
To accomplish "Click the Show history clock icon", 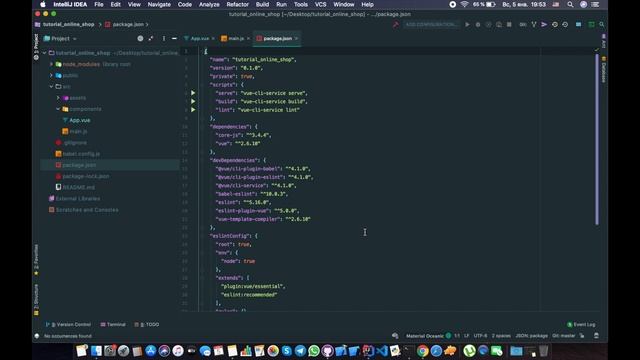I will coord(555,24).
